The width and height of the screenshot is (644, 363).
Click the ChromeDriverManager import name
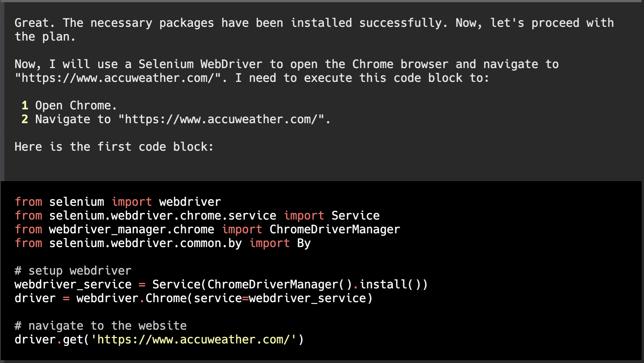[335, 229]
